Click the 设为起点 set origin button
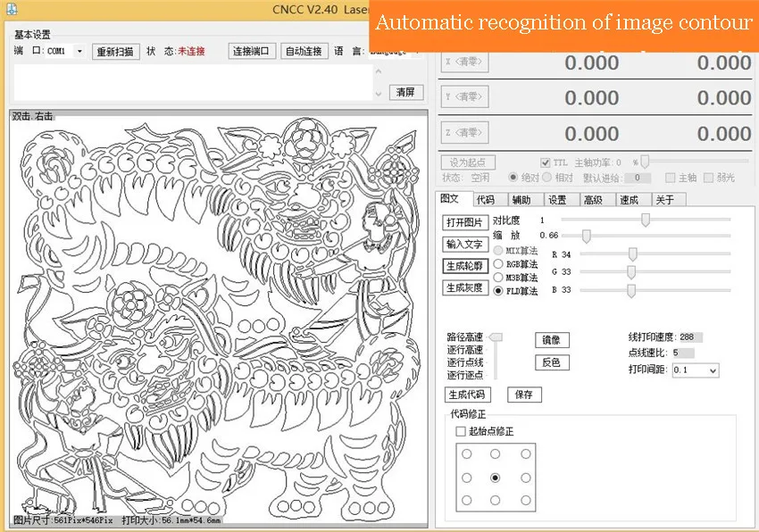This screenshot has height=532, width=759. click(x=468, y=162)
